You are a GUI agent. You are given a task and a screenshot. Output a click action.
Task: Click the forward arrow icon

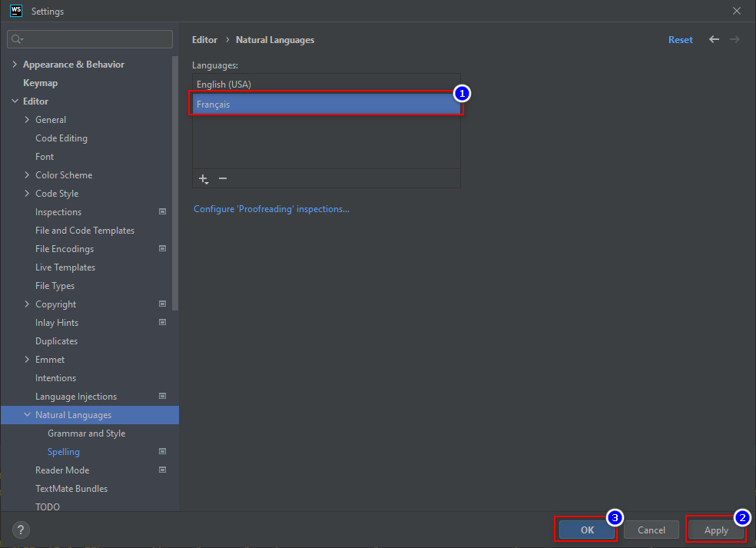pos(734,39)
